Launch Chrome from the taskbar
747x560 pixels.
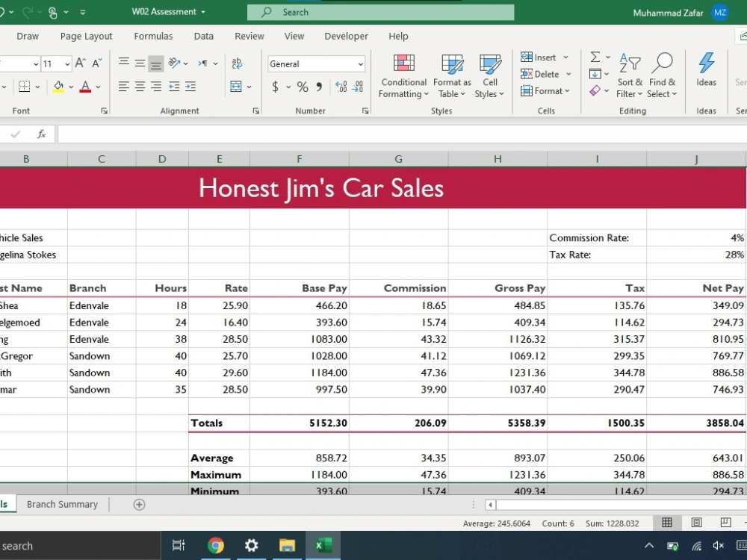(216, 545)
